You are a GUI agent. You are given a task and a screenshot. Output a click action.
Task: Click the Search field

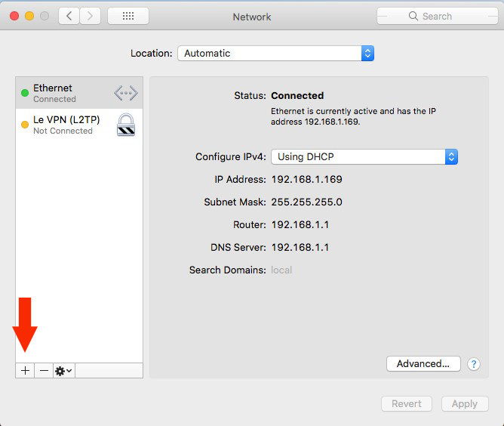[x=436, y=16]
